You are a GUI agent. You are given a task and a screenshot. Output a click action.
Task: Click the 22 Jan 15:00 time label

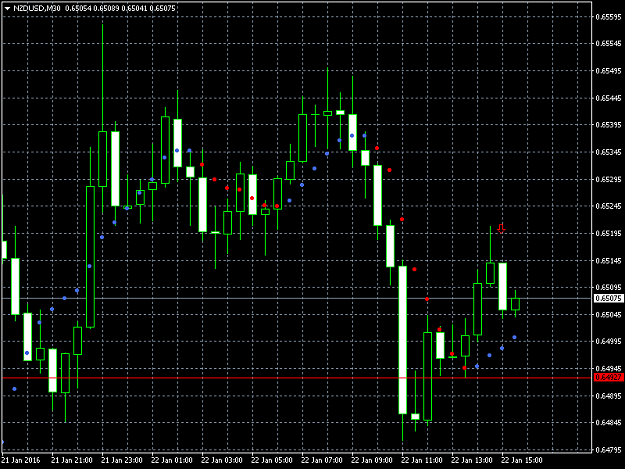(522, 460)
